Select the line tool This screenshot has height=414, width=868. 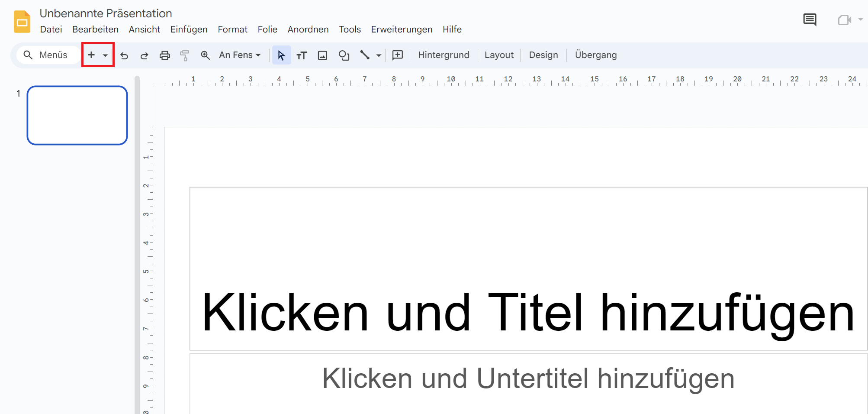365,55
